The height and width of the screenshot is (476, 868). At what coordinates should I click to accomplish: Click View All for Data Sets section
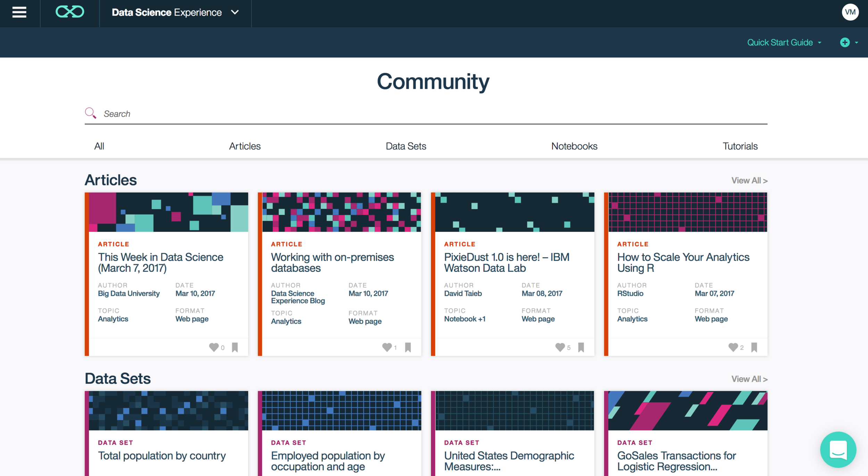click(749, 379)
